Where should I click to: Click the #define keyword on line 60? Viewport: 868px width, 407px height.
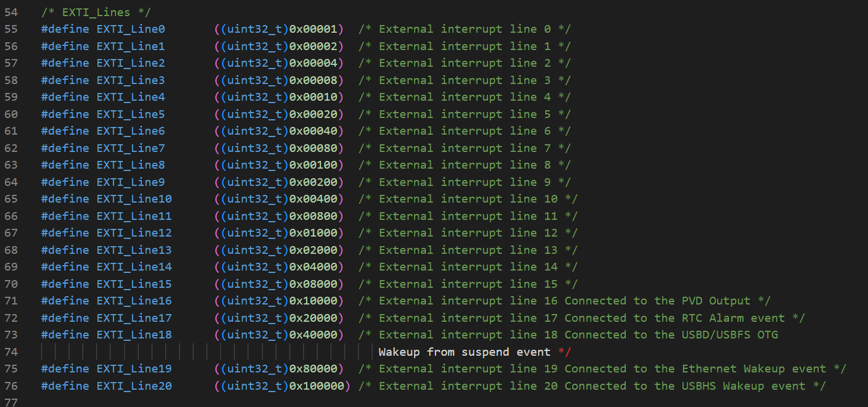click(65, 114)
